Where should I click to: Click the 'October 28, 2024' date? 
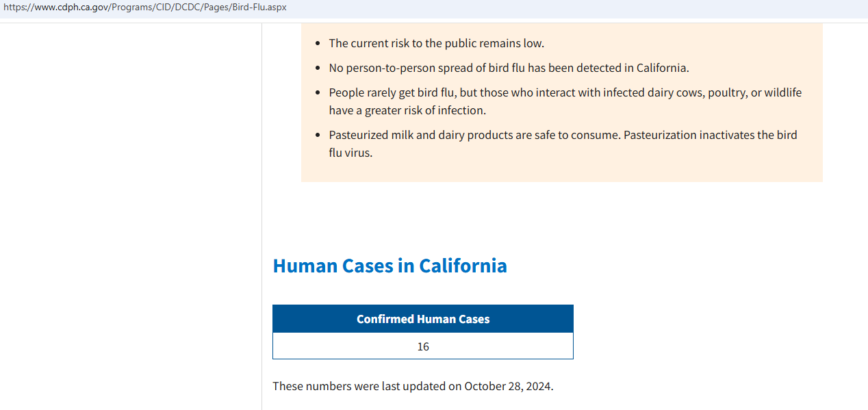508,386
